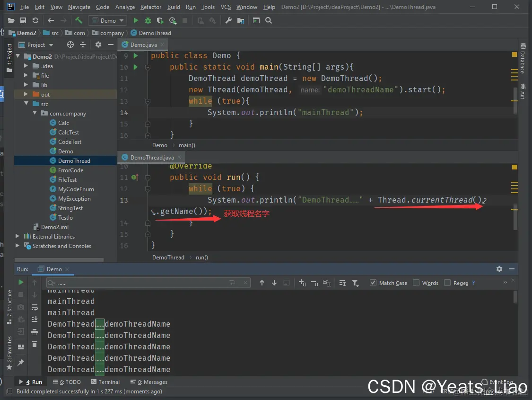Open the 6: TODO tool window
The height and width of the screenshot is (400, 532).
pyautogui.click(x=67, y=382)
